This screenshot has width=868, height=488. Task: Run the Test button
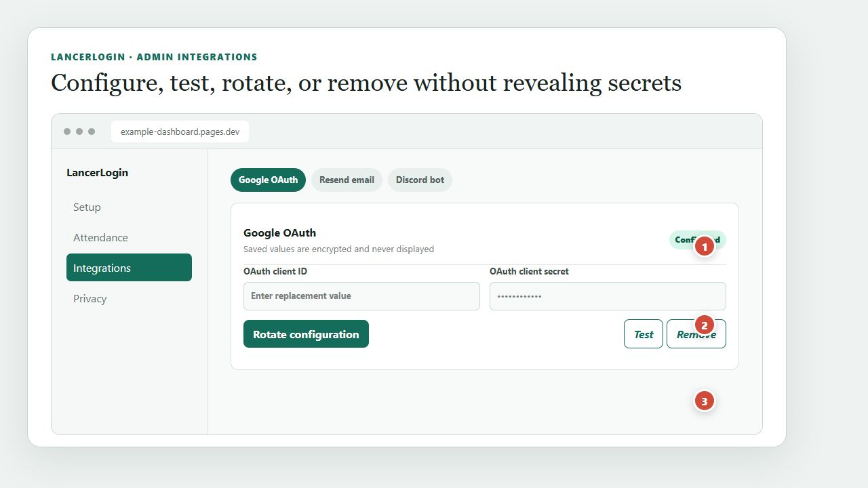(644, 334)
